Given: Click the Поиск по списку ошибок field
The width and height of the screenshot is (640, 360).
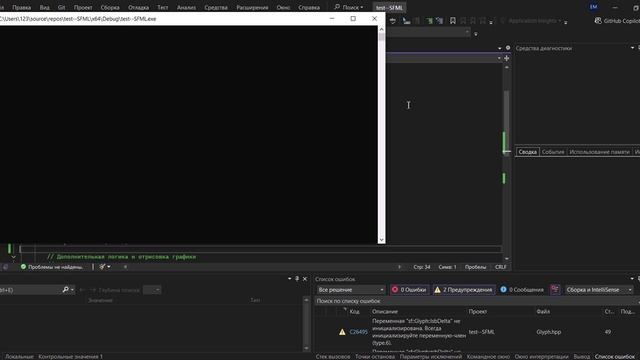Looking at the screenshot, I should click(476, 301).
